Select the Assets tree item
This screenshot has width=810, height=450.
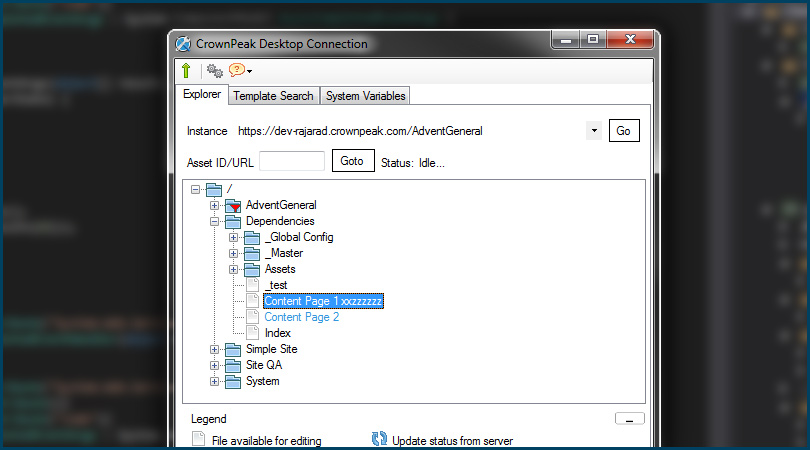pyautogui.click(x=280, y=269)
